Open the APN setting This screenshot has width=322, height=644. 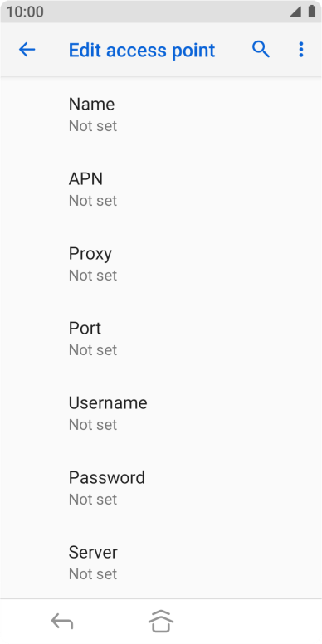(x=161, y=189)
